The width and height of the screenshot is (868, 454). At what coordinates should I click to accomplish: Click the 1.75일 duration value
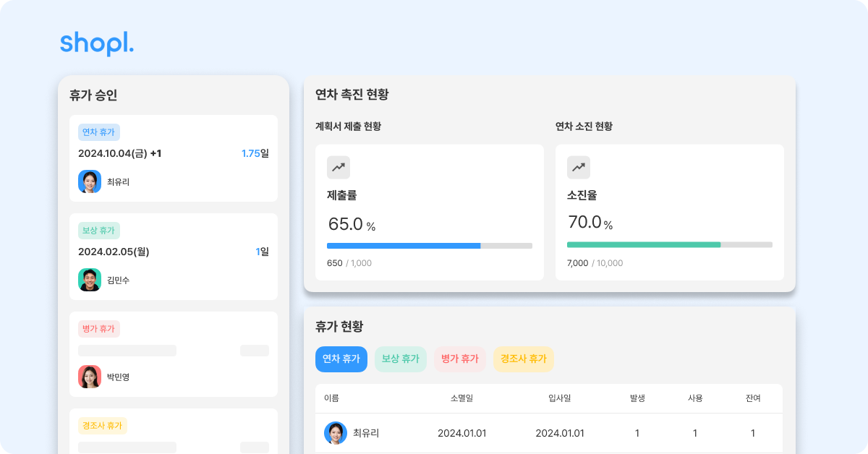[255, 154]
